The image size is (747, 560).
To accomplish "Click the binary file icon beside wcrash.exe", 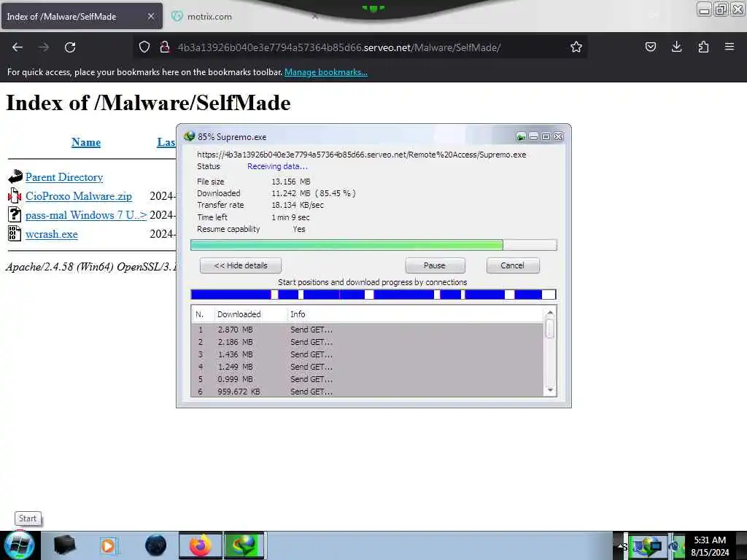I will (15, 233).
